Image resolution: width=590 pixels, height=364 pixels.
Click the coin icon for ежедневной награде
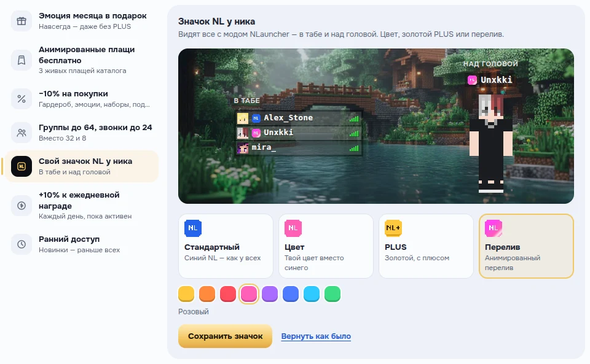pos(22,206)
